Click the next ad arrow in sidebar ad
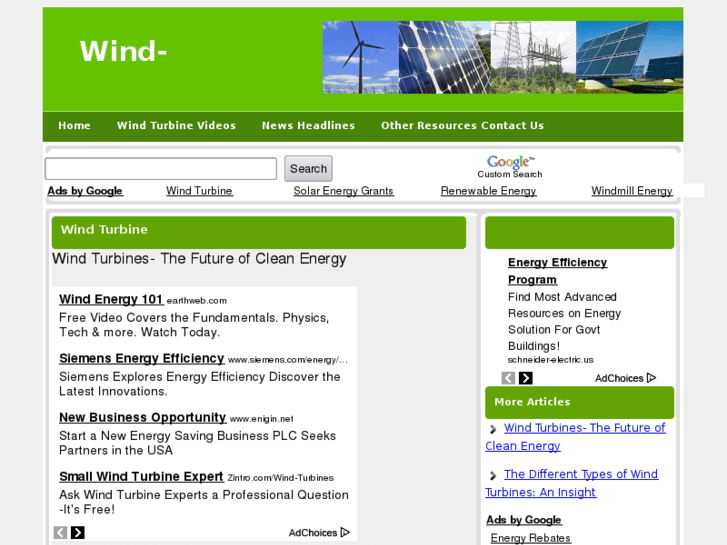The width and height of the screenshot is (727, 545). coord(525,378)
